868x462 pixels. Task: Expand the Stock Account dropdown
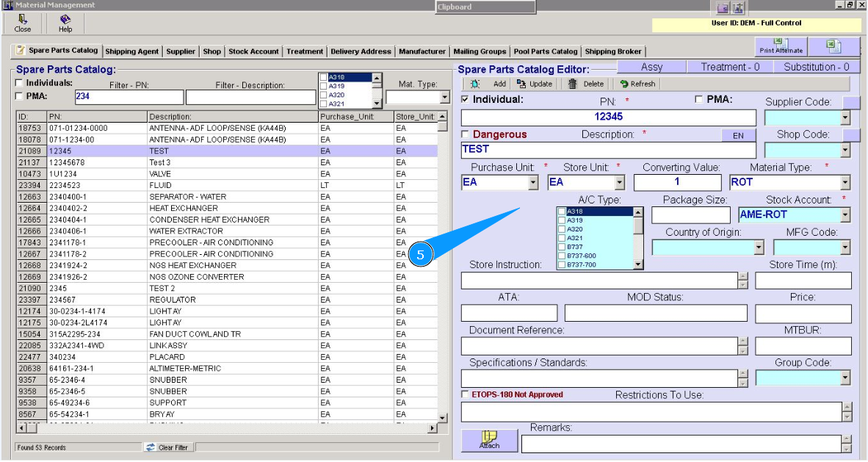tap(845, 215)
